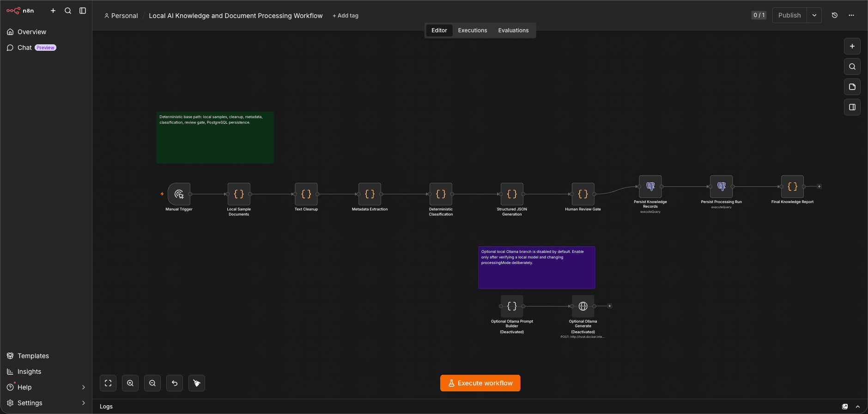Image resolution: width=868 pixels, height=414 pixels.
Task: Click the tidy up workflow icon
Action: (197, 383)
